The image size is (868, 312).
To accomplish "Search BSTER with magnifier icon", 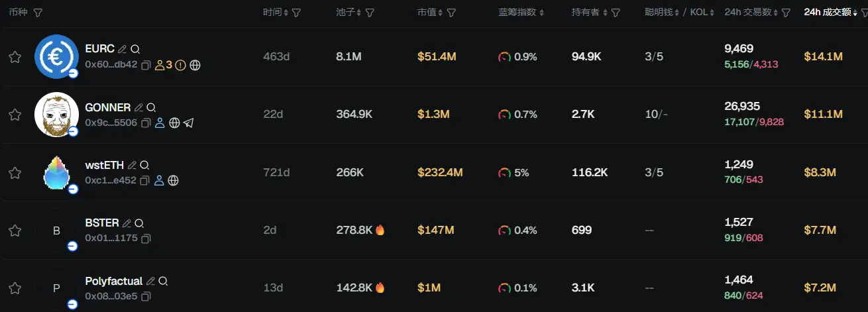I will tap(139, 223).
